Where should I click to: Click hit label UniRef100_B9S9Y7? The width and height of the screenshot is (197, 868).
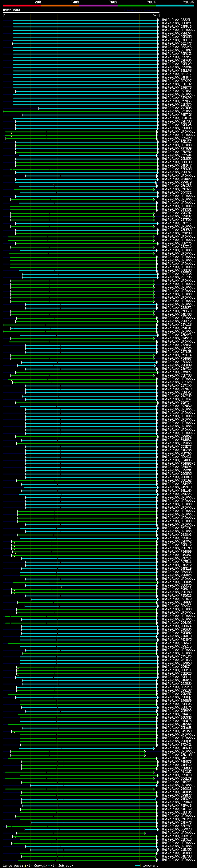tap(176, 57)
